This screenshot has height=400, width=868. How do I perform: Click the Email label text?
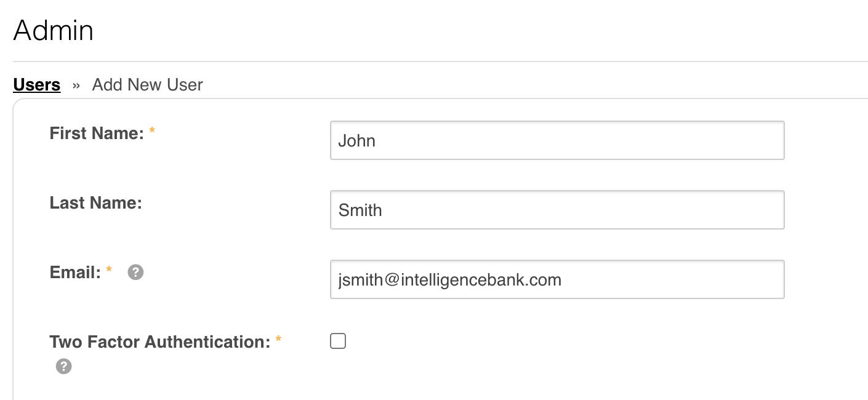74,272
